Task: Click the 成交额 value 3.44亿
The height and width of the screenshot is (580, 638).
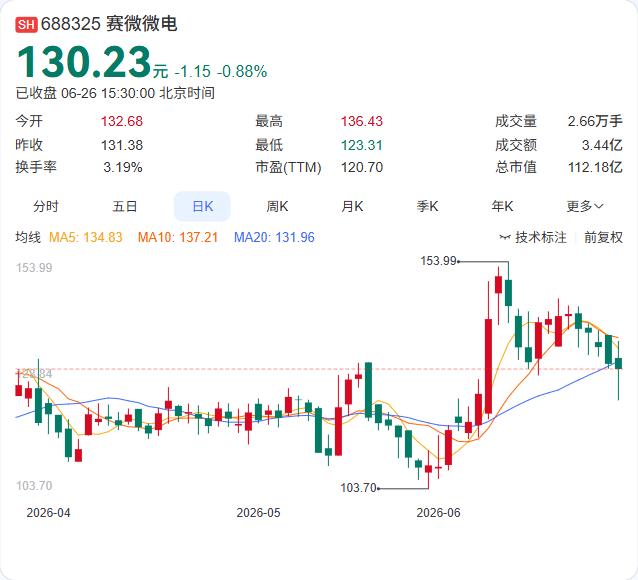Action: [x=602, y=145]
